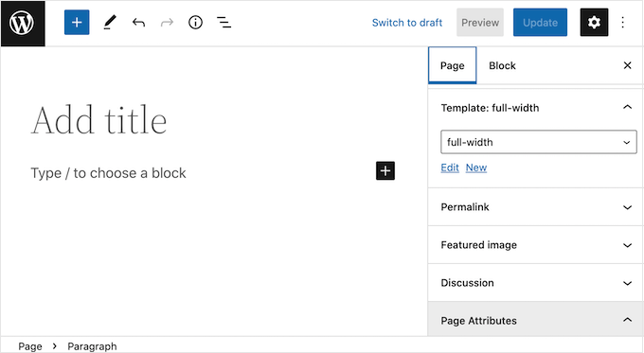644x353 pixels.
Task: Expand the Featured image panel
Action: (536, 245)
